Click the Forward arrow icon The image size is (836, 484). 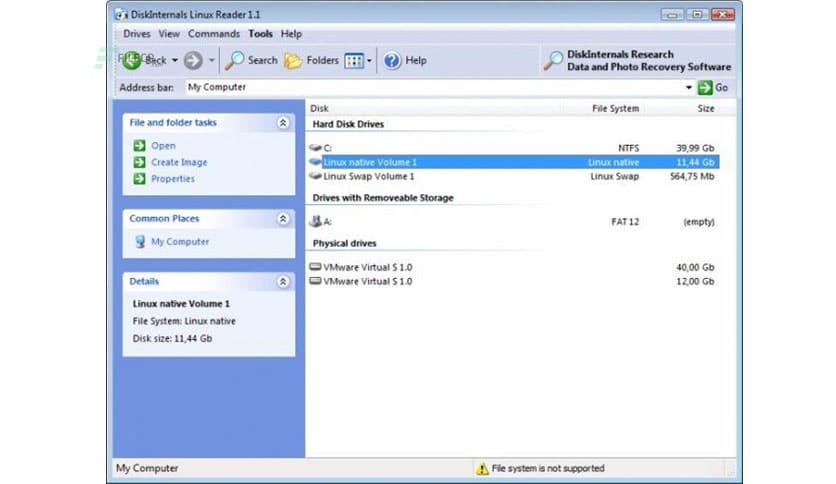tap(193, 60)
